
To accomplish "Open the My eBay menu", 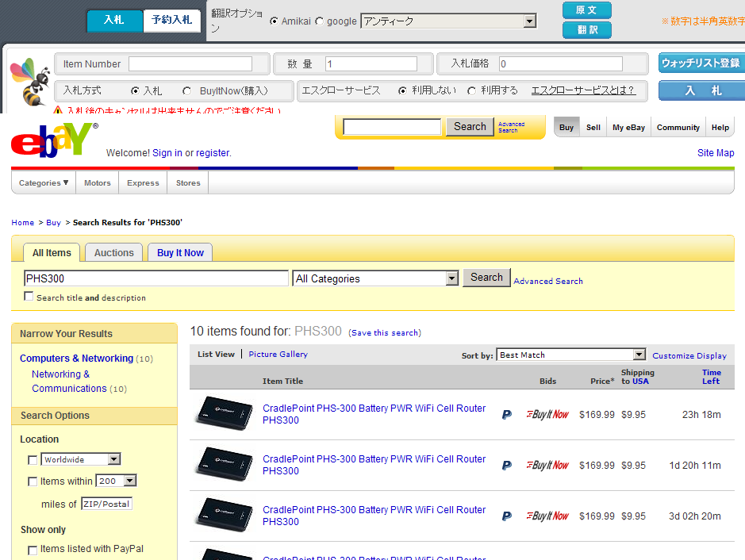I will tap(628, 127).
